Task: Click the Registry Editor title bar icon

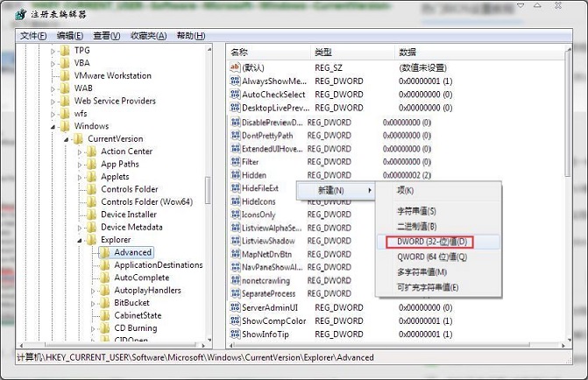Action: pyautogui.click(x=21, y=14)
